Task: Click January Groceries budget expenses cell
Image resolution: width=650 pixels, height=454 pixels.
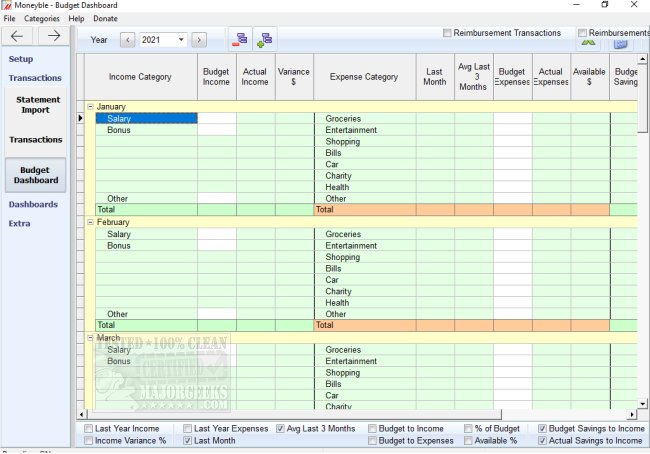Action: (513, 118)
